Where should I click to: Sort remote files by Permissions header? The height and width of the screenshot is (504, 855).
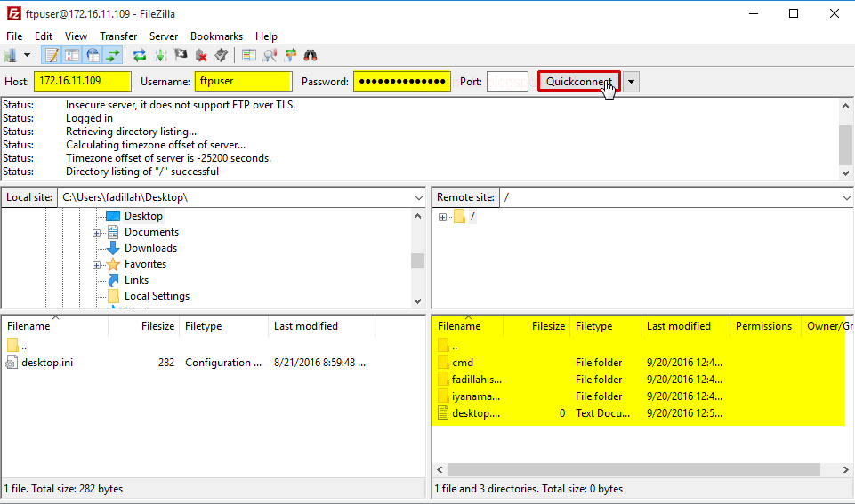763,326
